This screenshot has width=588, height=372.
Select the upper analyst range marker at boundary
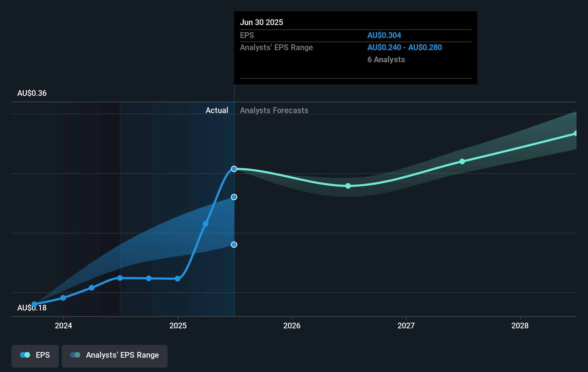coord(234,197)
